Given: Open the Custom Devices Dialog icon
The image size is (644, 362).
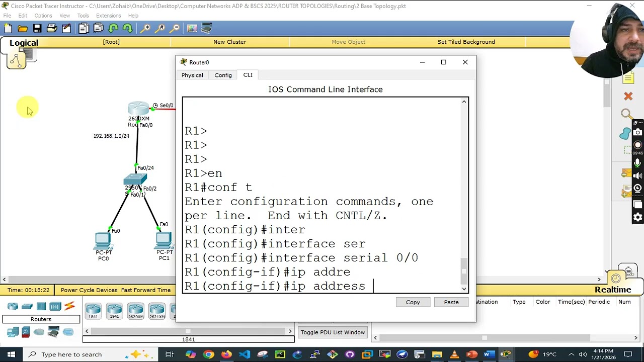Looking at the screenshot, I should point(206,29).
